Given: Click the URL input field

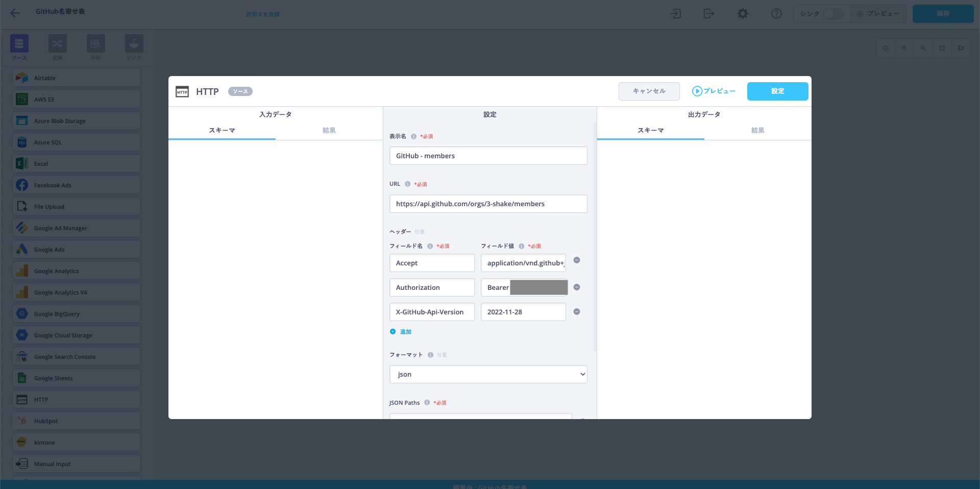Looking at the screenshot, I should click(488, 204).
